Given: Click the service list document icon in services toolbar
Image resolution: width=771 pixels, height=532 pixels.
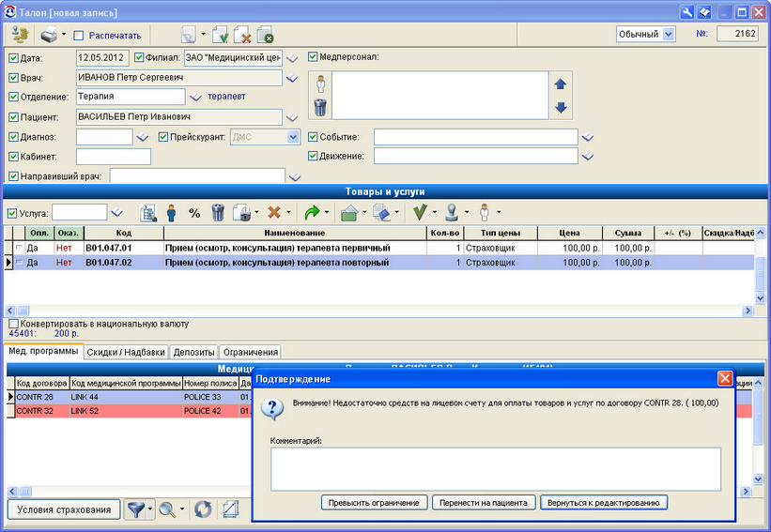Looking at the screenshot, I should (x=148, y=213).
